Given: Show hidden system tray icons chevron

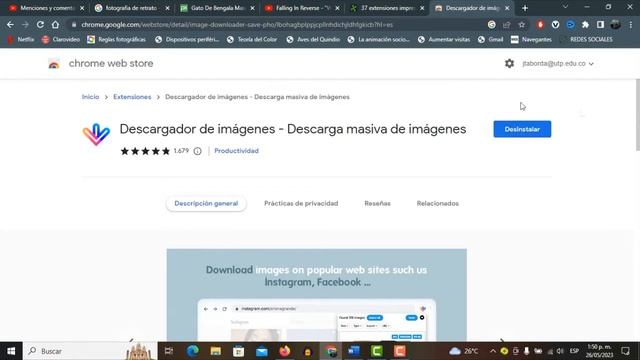Looking at the screenshot, I should [493, 351].
